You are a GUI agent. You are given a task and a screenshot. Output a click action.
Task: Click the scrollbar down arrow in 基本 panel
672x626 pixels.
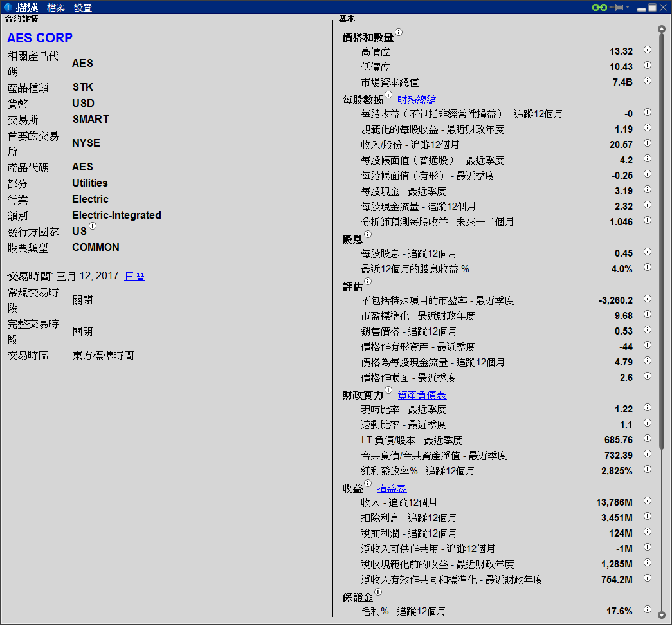pos(662,615)
